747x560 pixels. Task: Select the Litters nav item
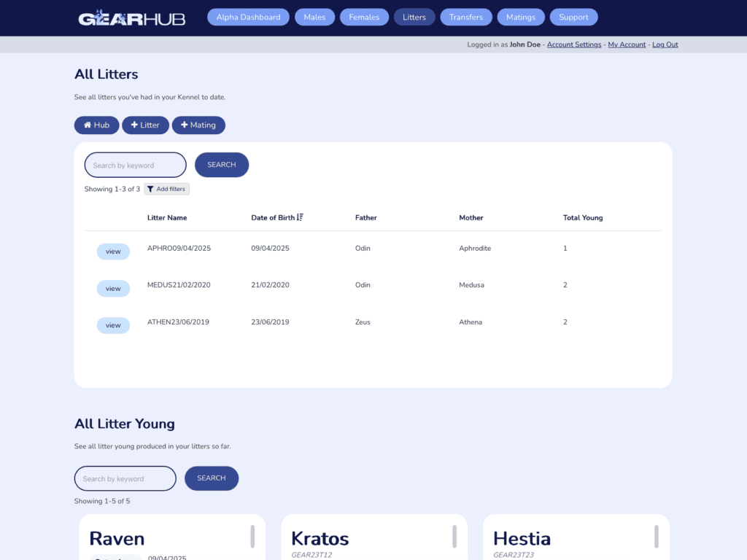click(x=414, y=17)
